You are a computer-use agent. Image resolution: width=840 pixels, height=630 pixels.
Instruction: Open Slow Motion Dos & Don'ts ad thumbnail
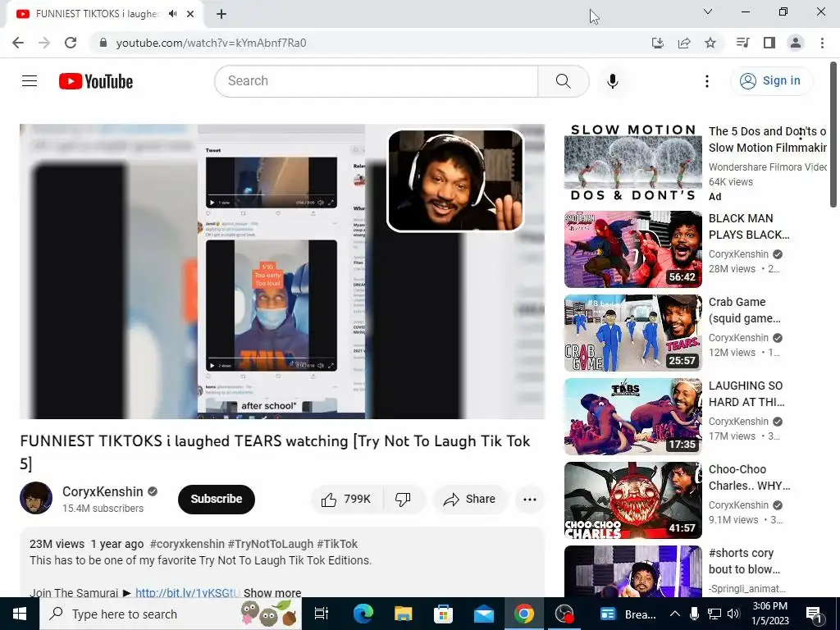click(632, 164)
